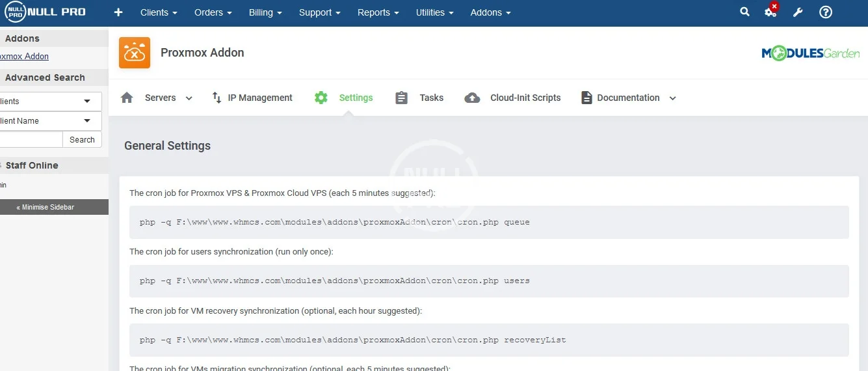The height and width of the screenshot is (371, 868).
Task: Open the Reports menu
Action: (x=378, y=12)
